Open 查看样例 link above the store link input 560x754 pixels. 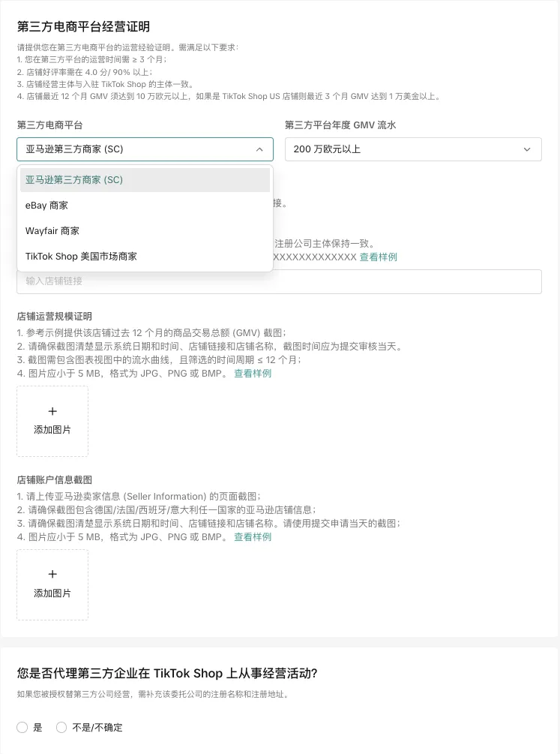tap(378, 257)
